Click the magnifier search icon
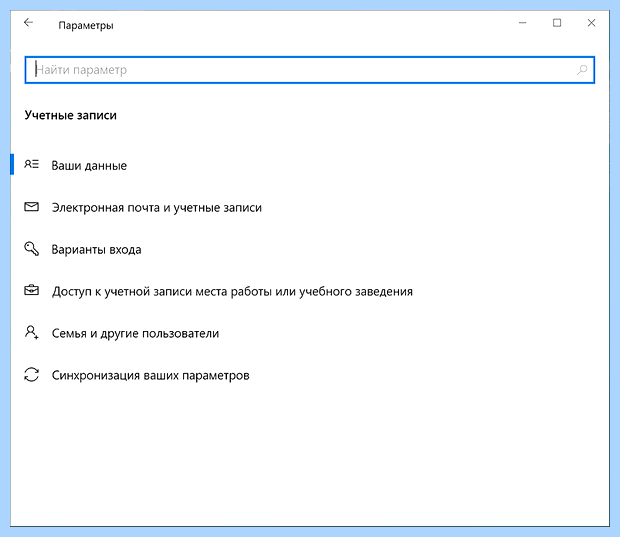 (x=582, y=70)
